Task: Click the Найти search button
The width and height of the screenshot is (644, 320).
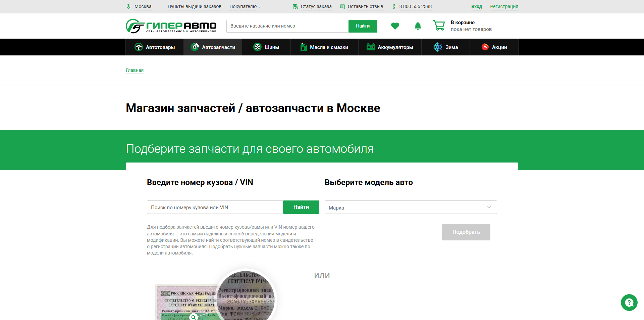Action: pos(363,26)
